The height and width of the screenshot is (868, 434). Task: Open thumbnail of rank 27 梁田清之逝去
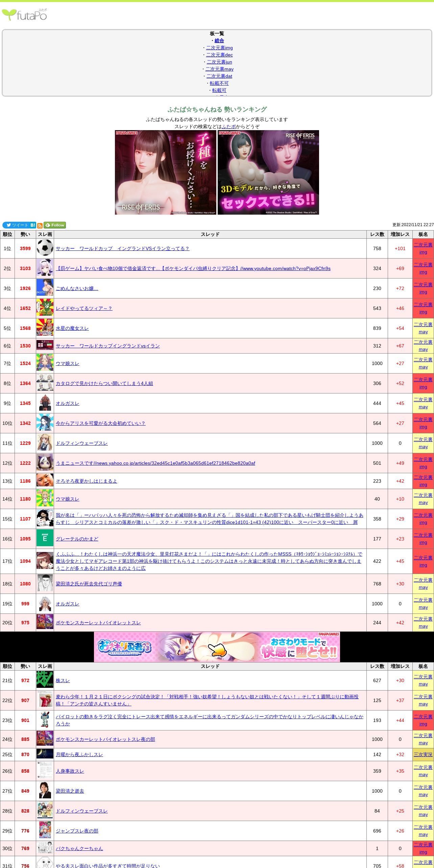(45, 790)
